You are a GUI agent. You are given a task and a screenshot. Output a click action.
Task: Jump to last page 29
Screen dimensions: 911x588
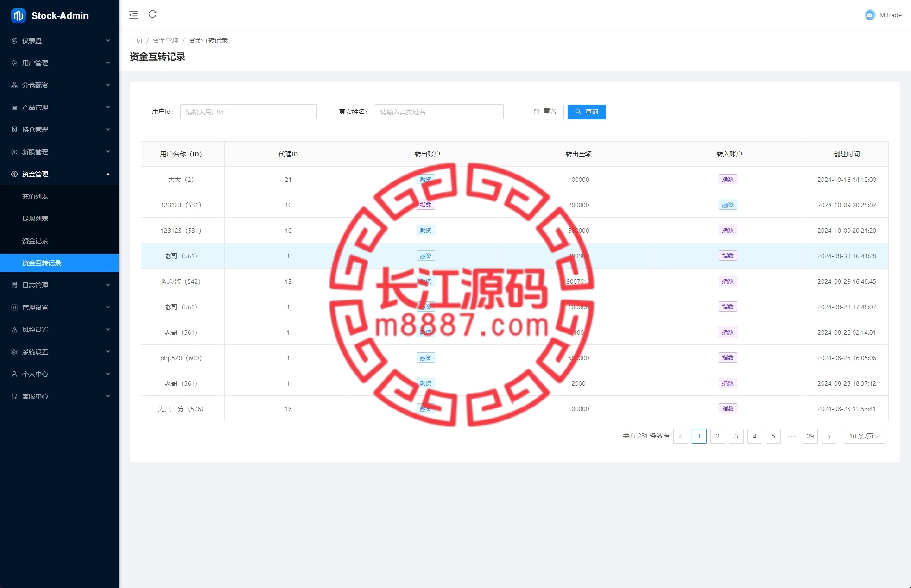pyautogui.click(x=810, y=436)
